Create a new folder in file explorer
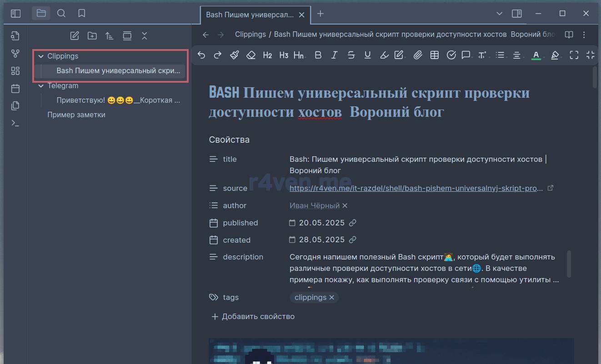Screen dimensions: 601x364 [92, 36]
